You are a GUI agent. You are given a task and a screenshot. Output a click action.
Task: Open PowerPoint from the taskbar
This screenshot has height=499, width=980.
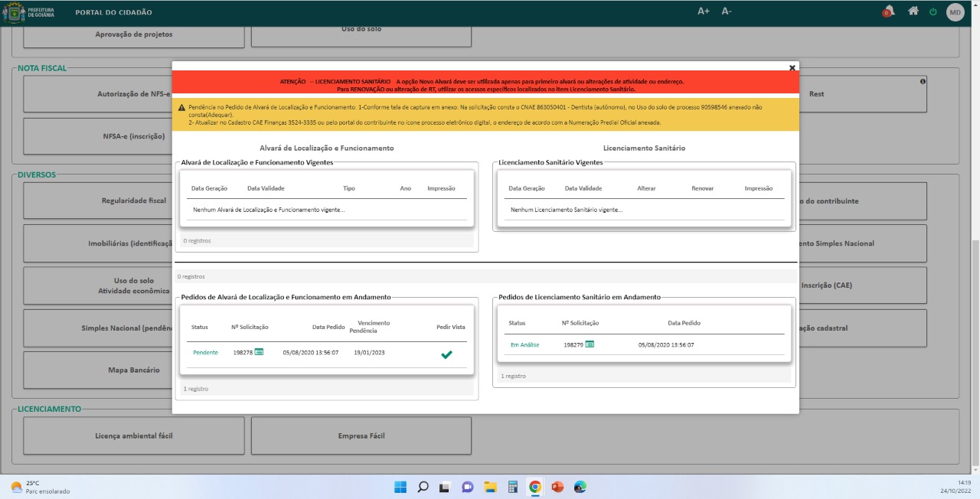557,487
